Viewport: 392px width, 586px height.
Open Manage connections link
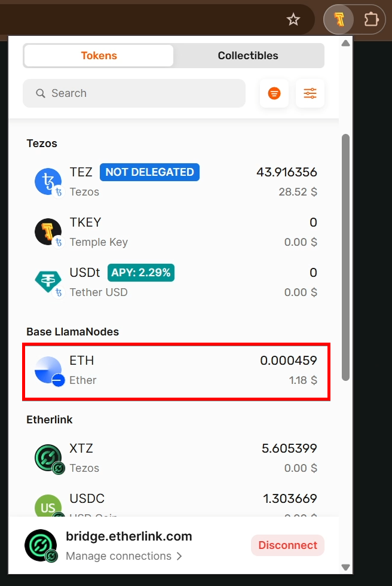124,556
